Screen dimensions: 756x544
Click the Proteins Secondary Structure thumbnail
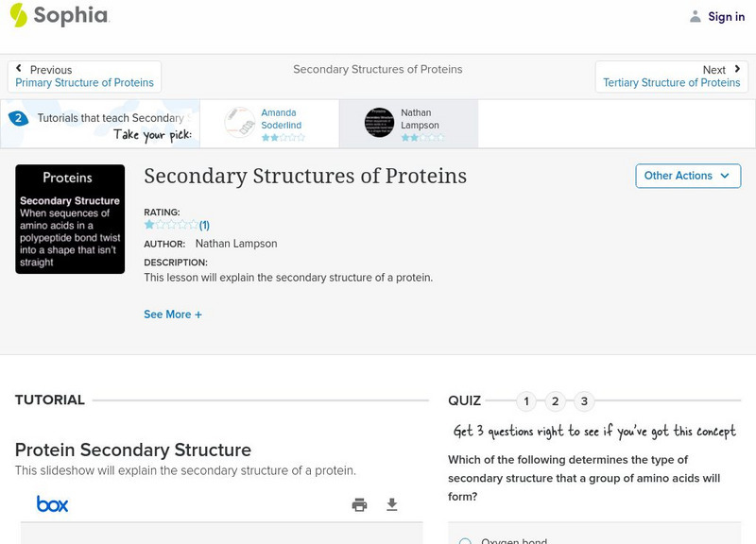(x=70, y=219)
